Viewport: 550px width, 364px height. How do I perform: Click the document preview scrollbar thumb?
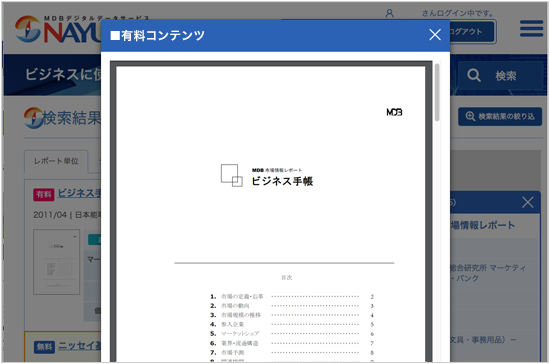click(x=437, y=92)
